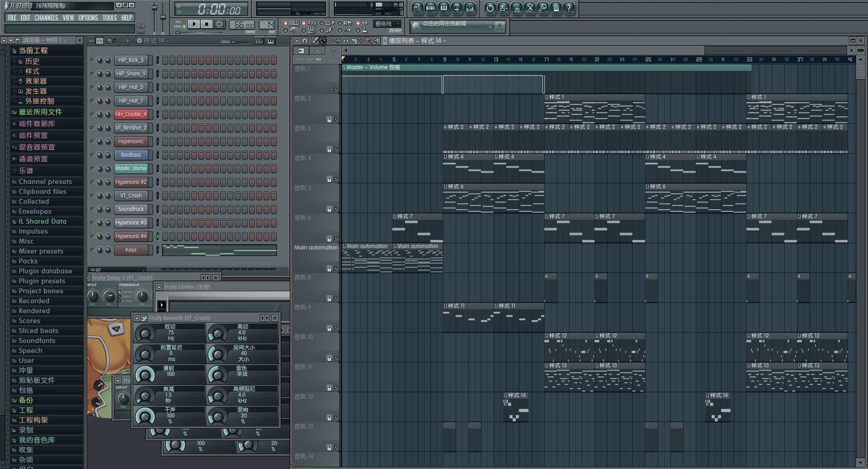The width and height of the screenshot is (868, 469).
Task: Open Fruity Limiter window menu arrow
Action: point(159,287)
